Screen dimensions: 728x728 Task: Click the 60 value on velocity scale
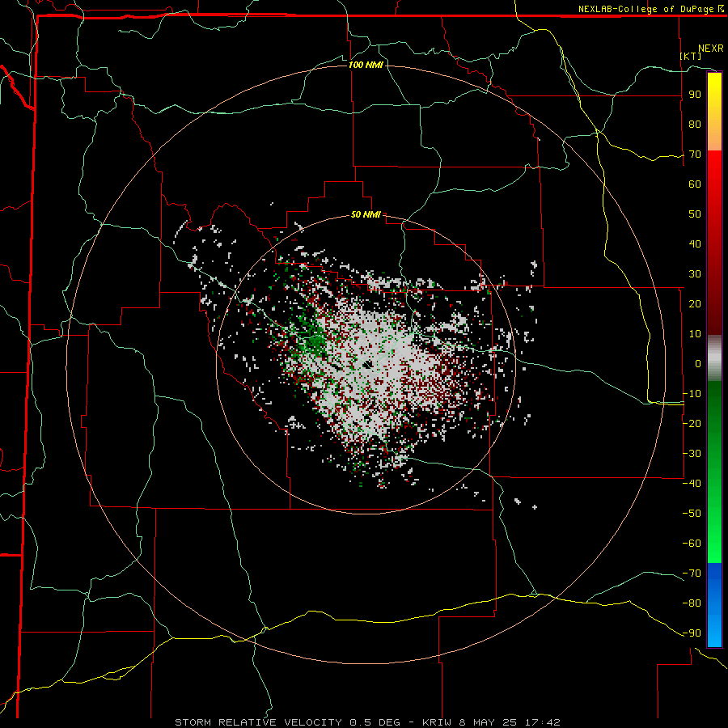[695, 184]
